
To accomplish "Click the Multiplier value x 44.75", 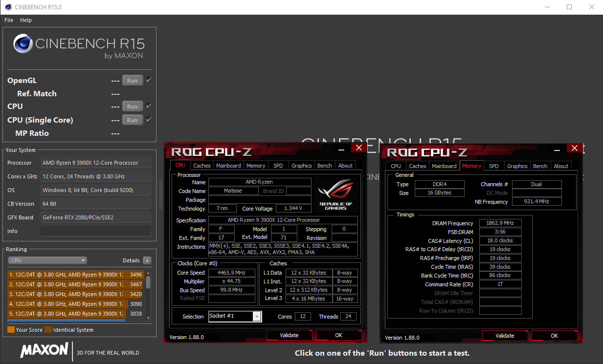I will coord(232,281).
